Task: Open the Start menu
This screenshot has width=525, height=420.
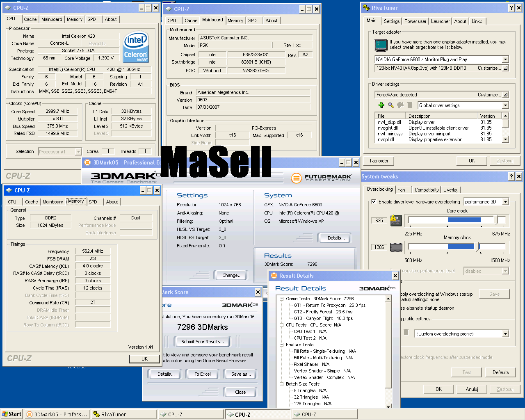Action: [11, 414]
